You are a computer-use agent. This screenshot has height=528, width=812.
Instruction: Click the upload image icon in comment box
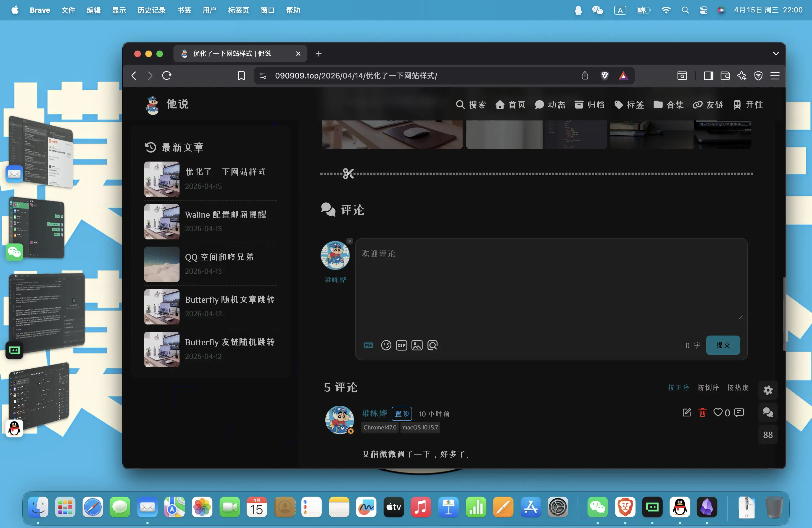417,345
